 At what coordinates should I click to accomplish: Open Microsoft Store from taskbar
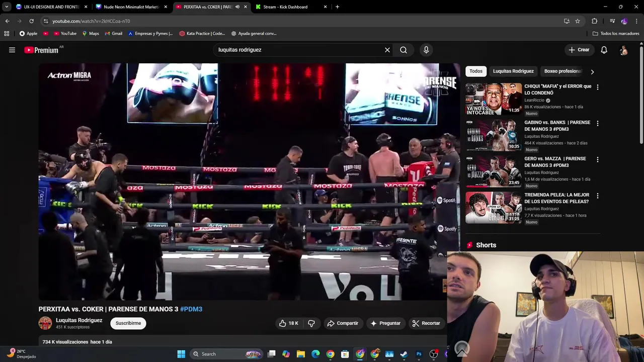(345, 354)
